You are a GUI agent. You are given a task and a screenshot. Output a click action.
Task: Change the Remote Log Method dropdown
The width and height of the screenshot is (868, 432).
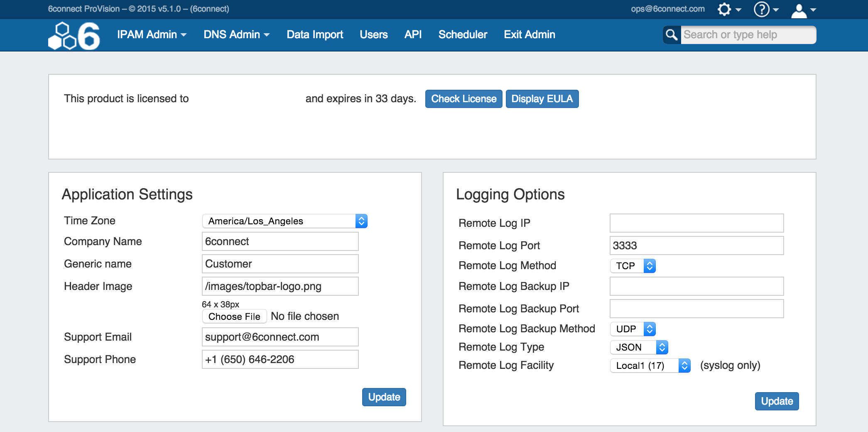coord(633,266)
